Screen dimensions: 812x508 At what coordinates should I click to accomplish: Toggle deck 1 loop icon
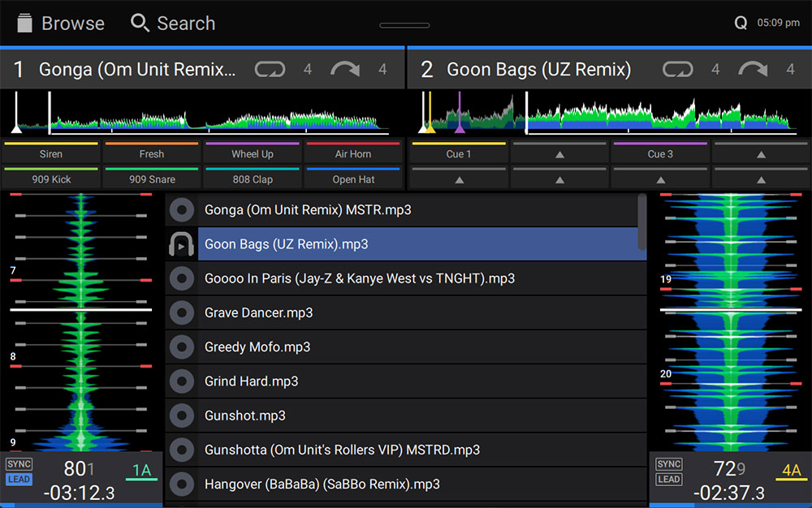tap(270, 70)
